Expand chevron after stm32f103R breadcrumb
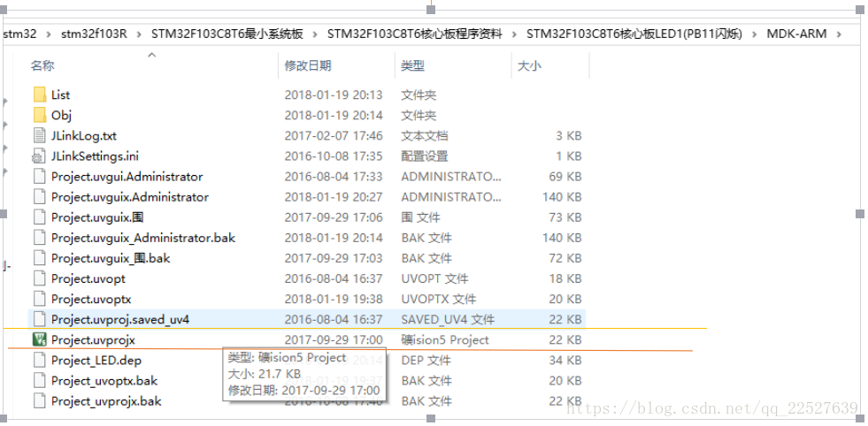Screen dimensions: 868x426 (x=140, y=34)
